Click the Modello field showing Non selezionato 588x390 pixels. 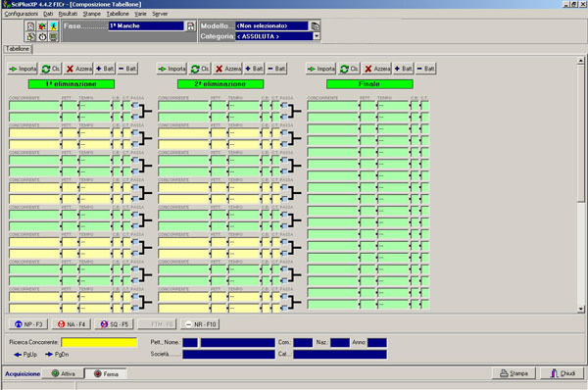tap(271, 25)
